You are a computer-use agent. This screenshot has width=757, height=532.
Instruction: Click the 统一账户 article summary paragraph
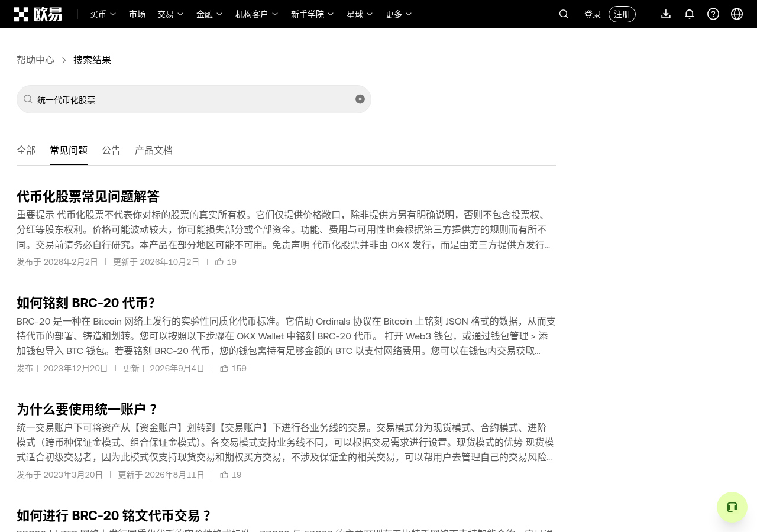click(x=285, y=442)
